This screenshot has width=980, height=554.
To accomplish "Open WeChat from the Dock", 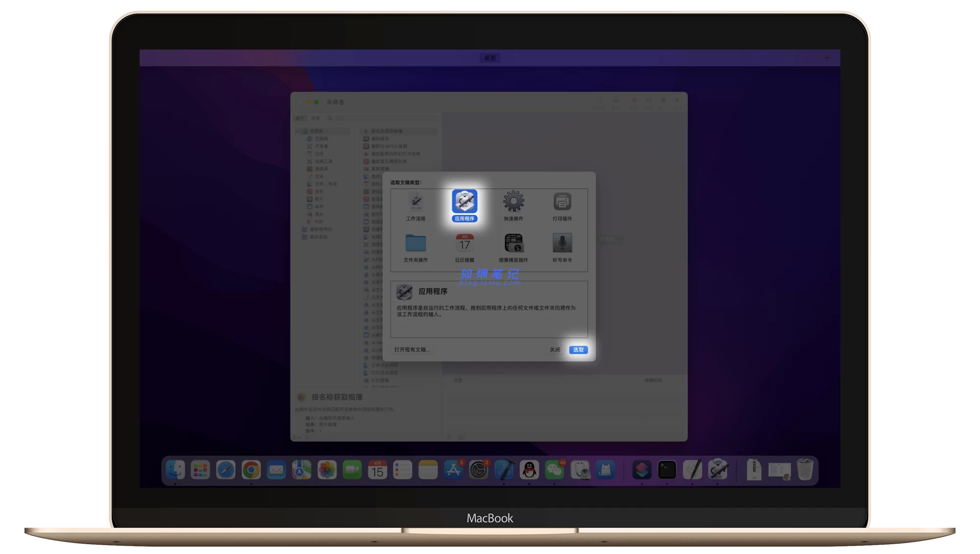I will coord(555,470).
